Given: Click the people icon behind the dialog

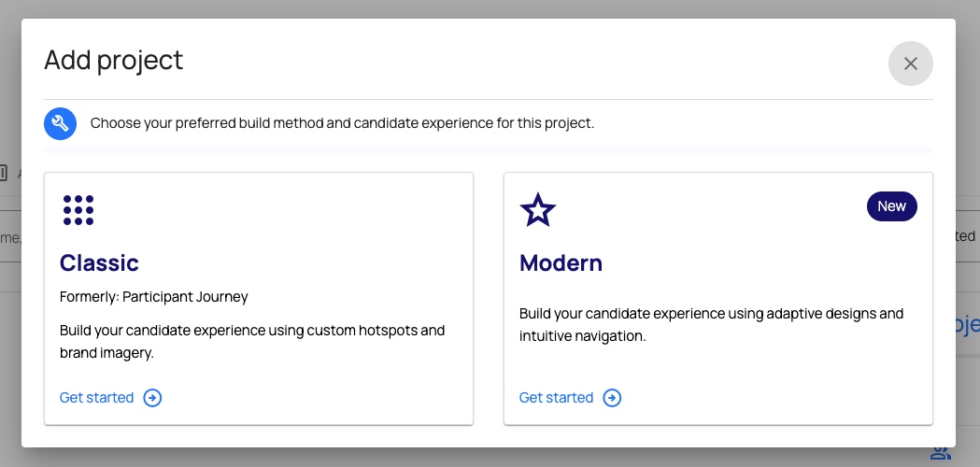Looking at the screenshot, I should (940, 454).
